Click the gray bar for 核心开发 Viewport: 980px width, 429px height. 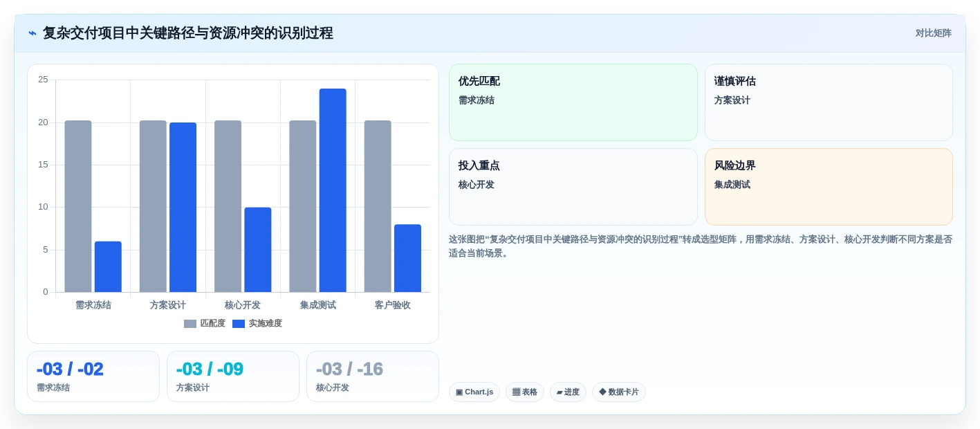coord(228,206)
